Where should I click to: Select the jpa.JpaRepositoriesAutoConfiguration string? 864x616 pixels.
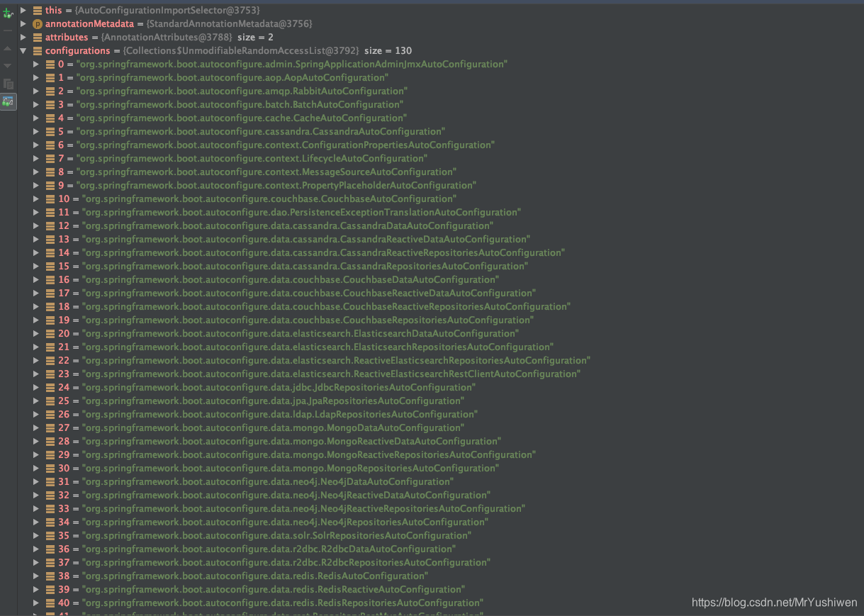[273, 401]
